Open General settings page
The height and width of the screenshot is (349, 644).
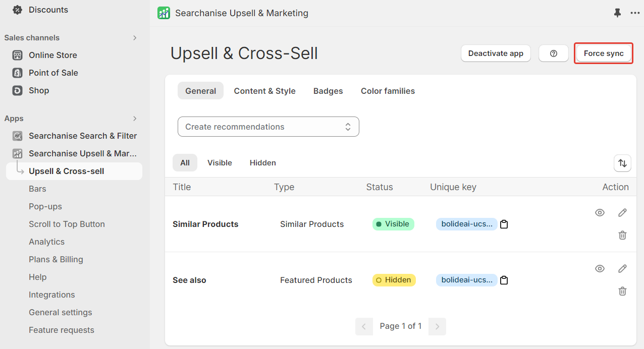coord(61,312)
